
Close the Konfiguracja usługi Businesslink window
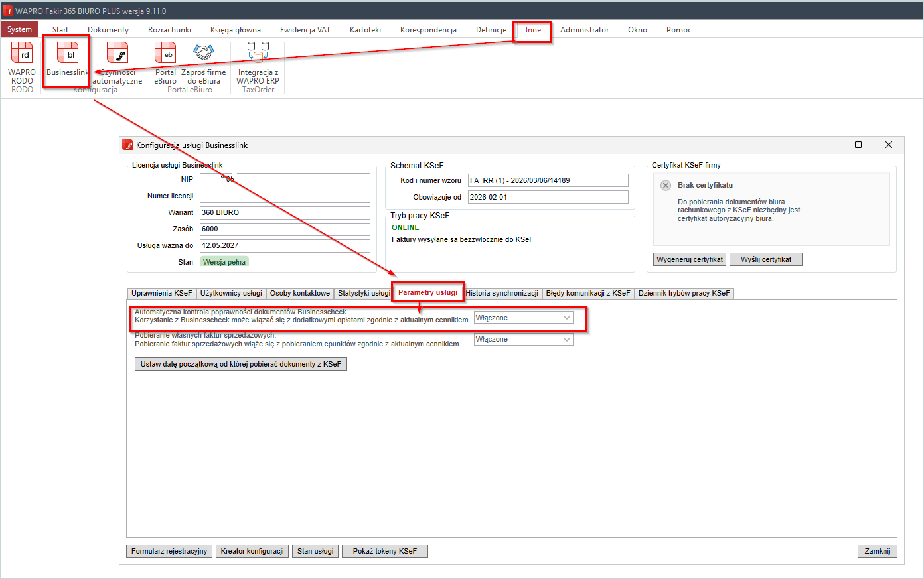coord(889,145)
